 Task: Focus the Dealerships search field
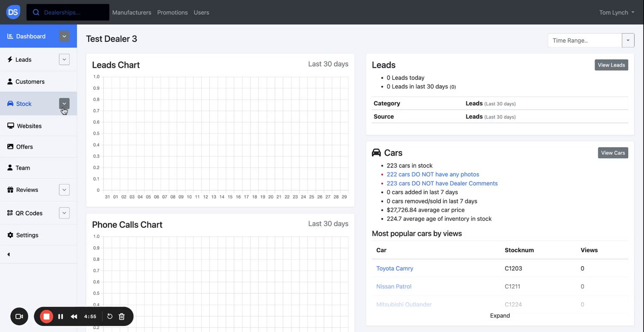pyautogui.click(x=68, y=12)
